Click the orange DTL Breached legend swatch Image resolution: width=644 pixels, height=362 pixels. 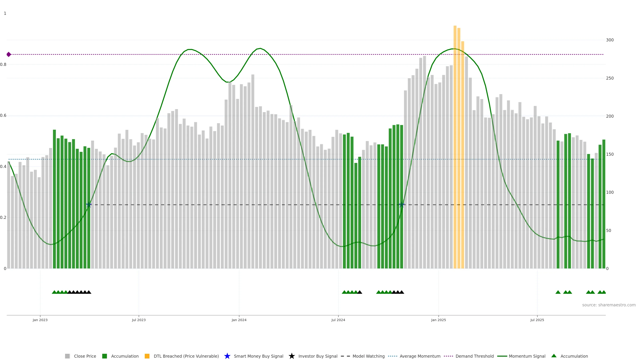pos(147,356)
